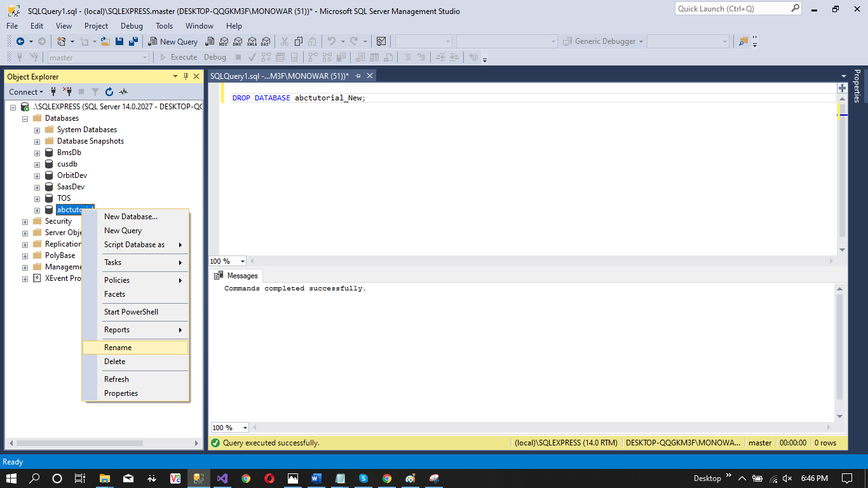Choose Start PowerShell from context menu

tap(135, 312)
